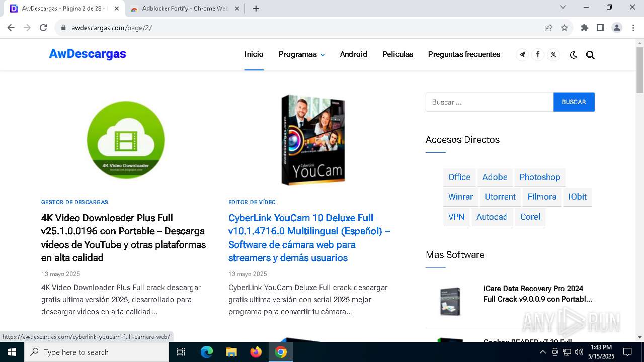Click the taskbar search box

[96, 352]
